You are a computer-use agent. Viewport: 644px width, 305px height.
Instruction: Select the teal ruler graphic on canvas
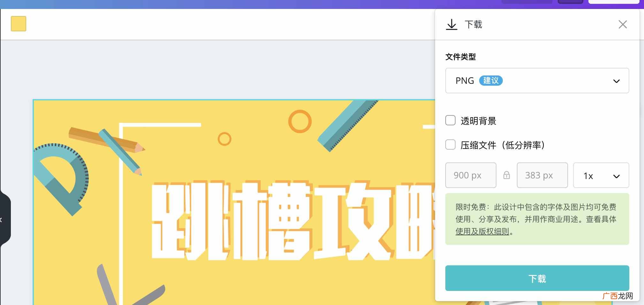click(x=348, y=126)
